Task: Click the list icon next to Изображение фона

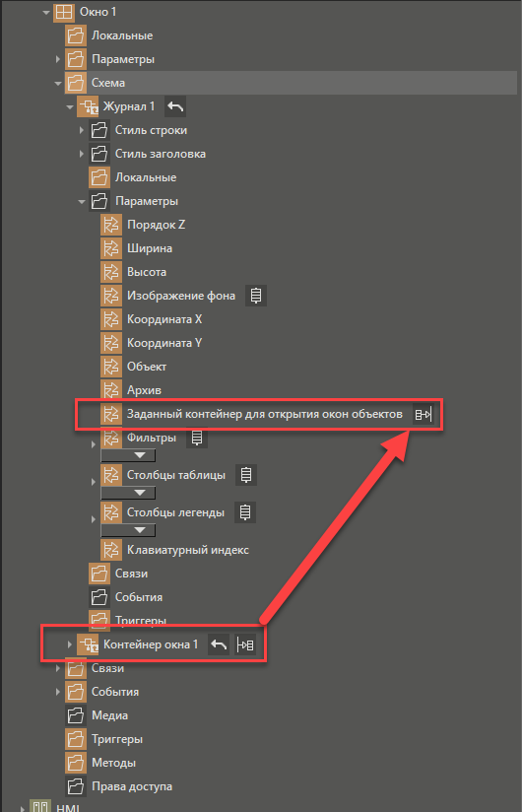Action: 255,296
